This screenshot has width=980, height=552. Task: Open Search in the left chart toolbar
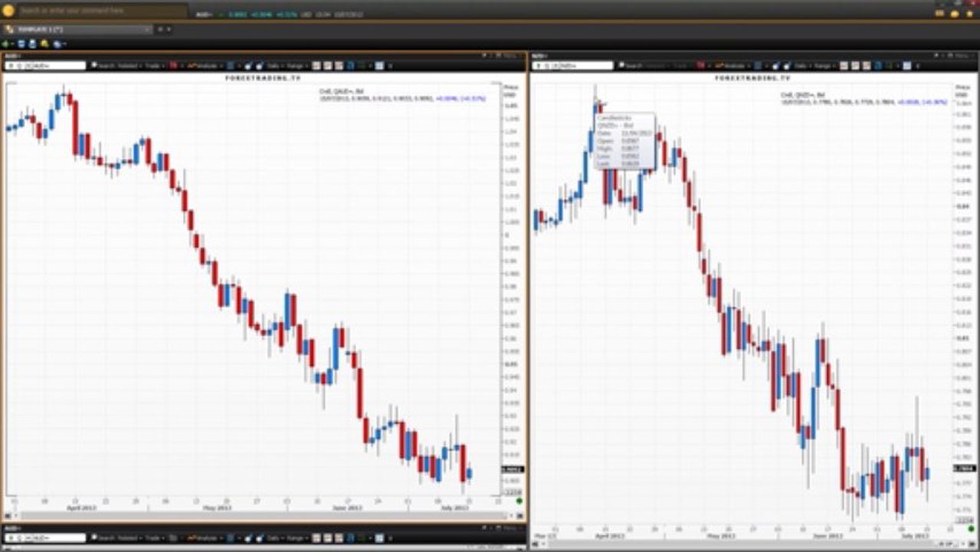coord(103,66)
